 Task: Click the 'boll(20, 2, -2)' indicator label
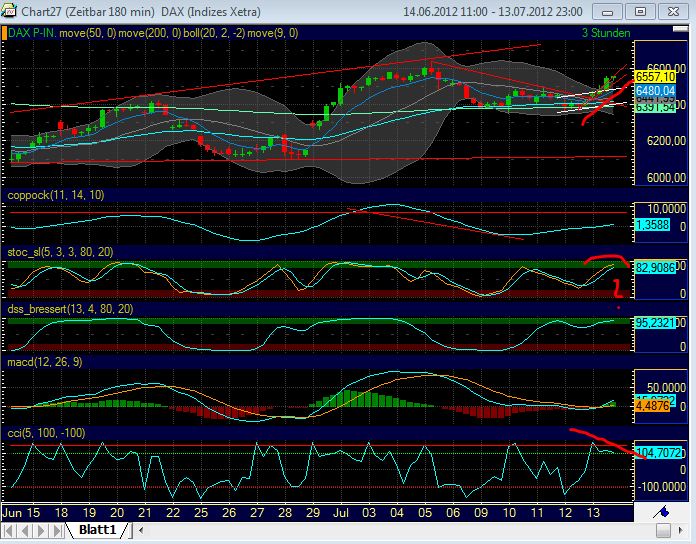[214, 33]
